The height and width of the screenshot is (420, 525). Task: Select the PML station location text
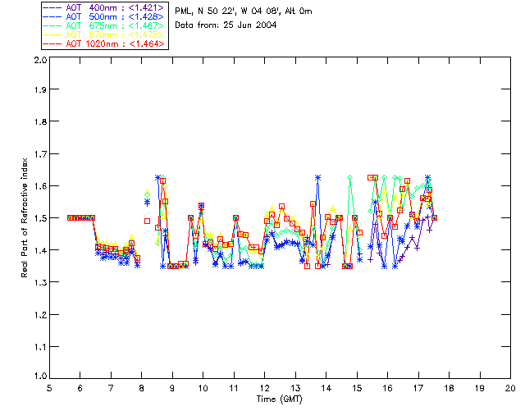(x=244, y=11)
